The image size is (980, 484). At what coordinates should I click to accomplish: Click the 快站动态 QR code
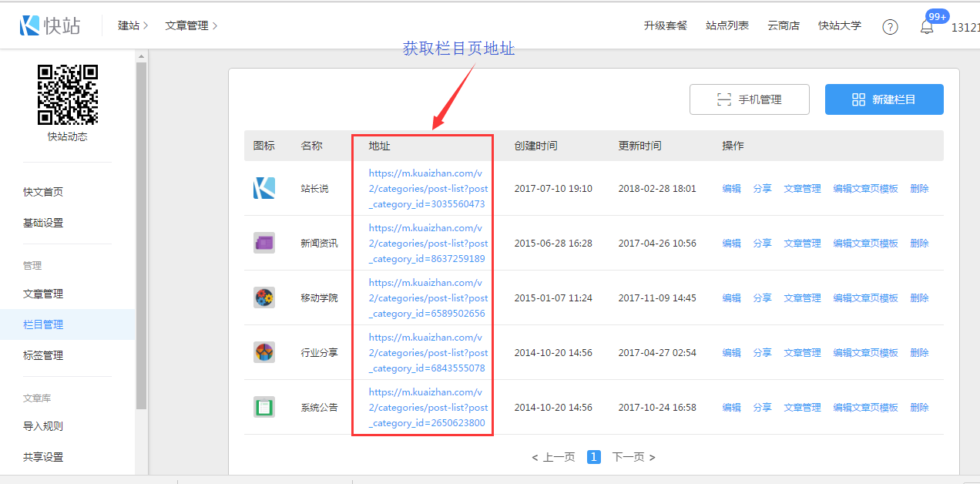pos(68,95)
